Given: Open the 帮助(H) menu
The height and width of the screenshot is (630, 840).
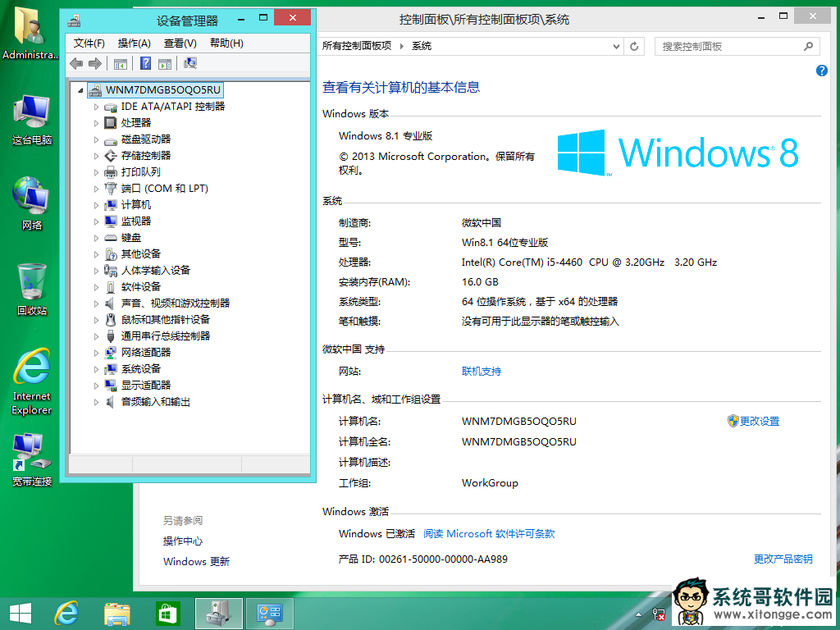Looking at the screenshot, I should [x=226, y=43].
